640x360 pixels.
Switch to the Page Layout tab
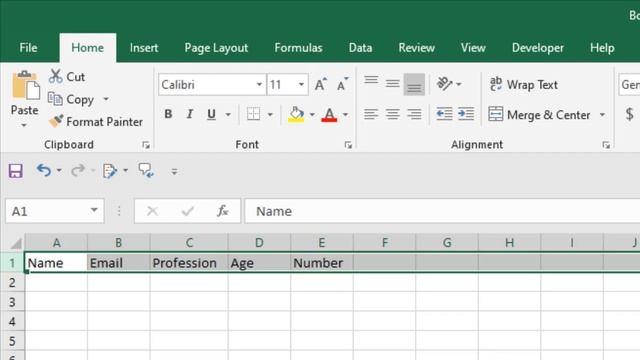[216, 48]
